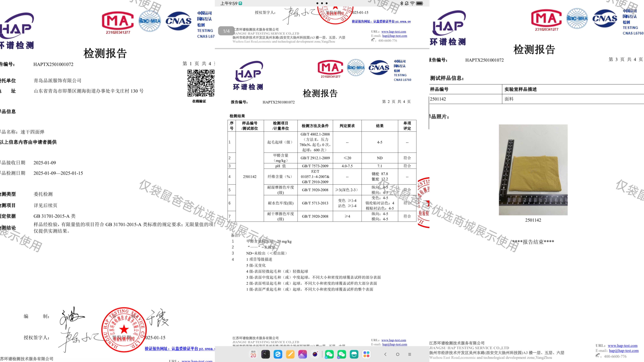This screenshot has height=362, width=644.
Task: Launch the Camera app from dock
Action: click(315, 354)
